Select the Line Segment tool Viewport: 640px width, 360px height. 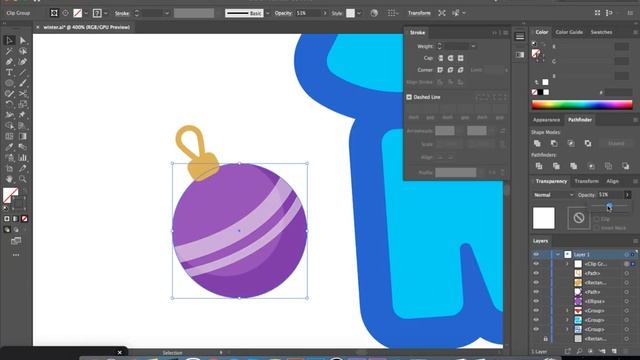pyautogui.click(x=23, y=72)
